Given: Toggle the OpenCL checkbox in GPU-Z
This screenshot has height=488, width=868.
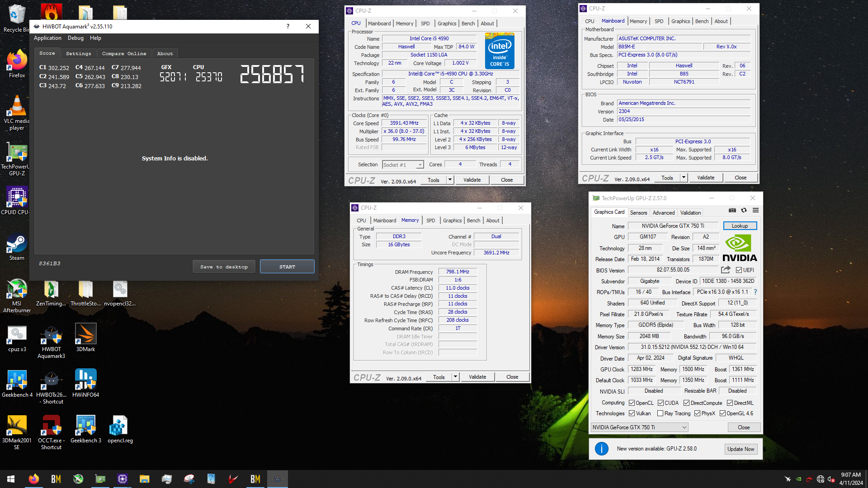Looking at the screenshot, I should [x=632, y=403].
